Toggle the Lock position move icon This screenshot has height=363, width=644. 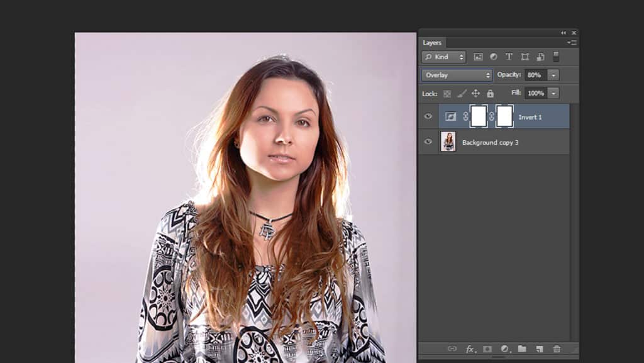(476, 93)
